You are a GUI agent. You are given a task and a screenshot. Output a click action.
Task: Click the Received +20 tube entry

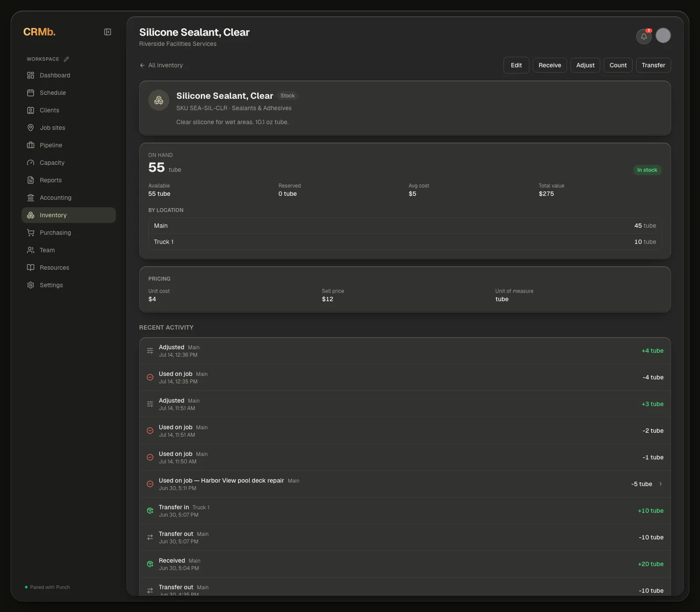[x=405, y=564]
